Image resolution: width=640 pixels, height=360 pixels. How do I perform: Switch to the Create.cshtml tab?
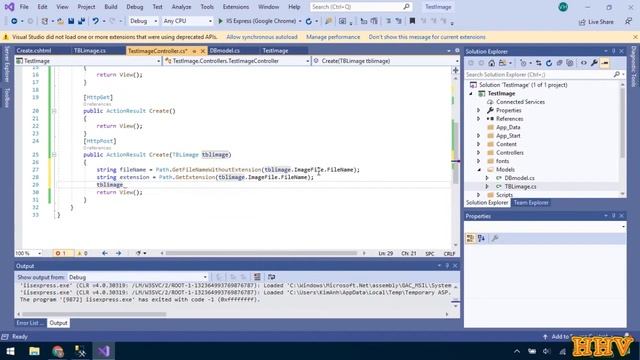pos(34,51)
